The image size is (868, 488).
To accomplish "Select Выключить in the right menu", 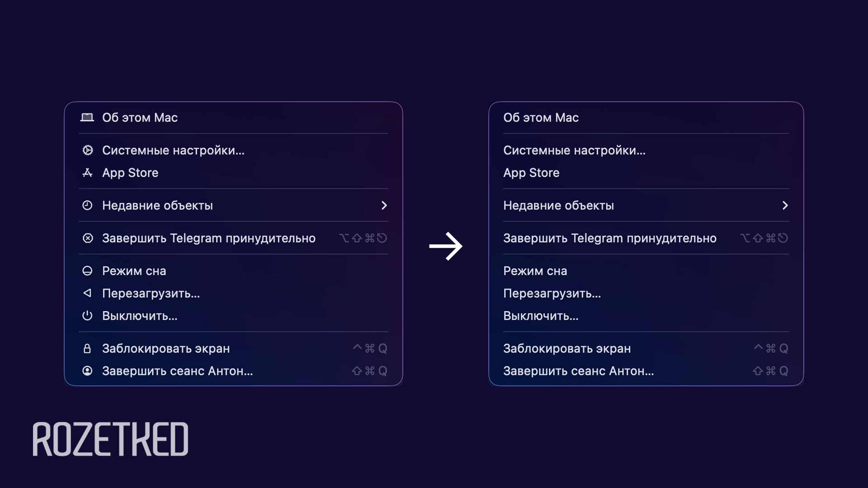I will (541, 316).
